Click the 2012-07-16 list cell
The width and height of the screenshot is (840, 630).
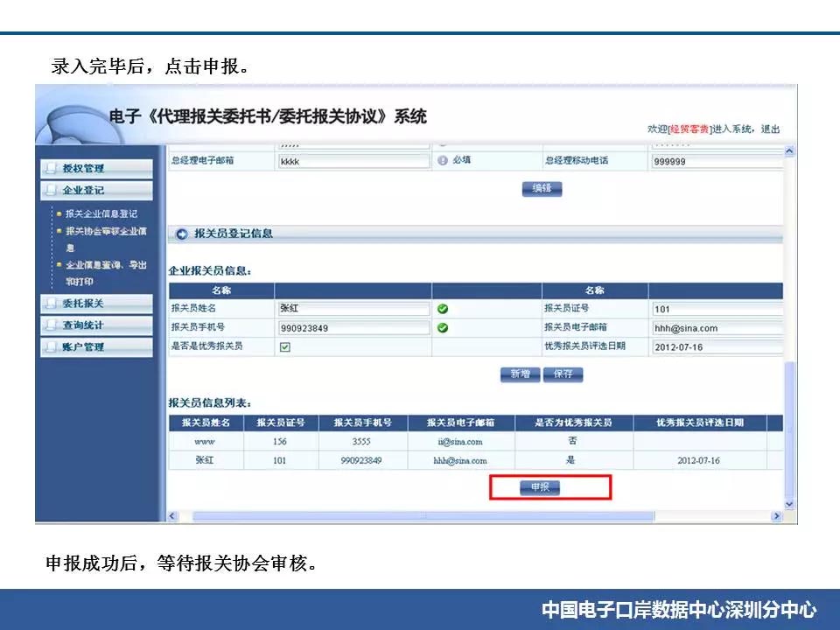(698, 461)
